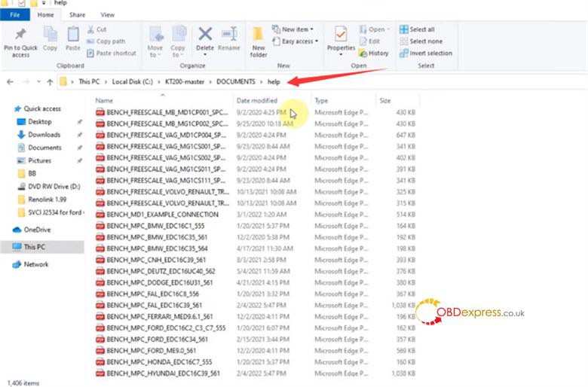Click the Edit command in Open group
588x387 pixels.
click(369, 41)
